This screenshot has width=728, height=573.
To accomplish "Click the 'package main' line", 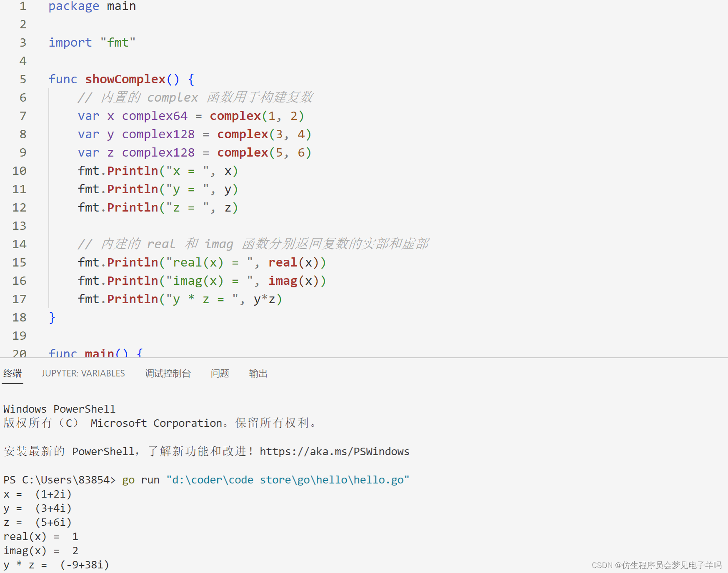I will (x=92, y=6).
